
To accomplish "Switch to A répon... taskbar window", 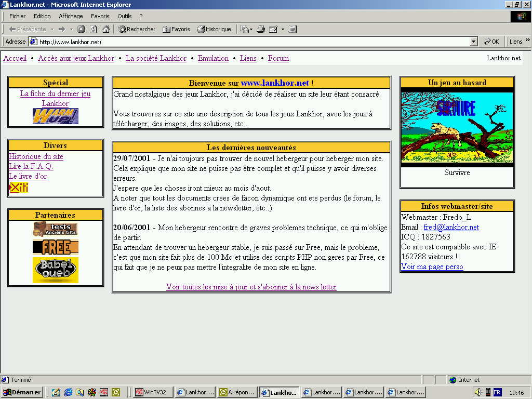I will [x=237, y=392].
